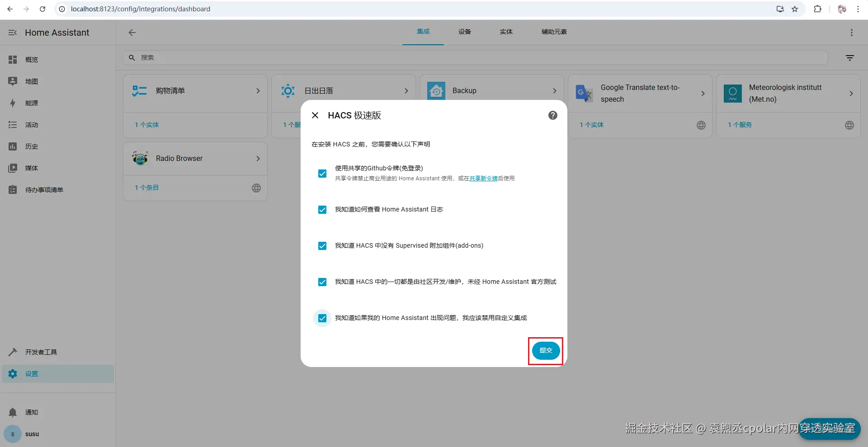This screenshot has width=868, height=447.
Task: Close the HACS 极速版 dialog
Action: (x=315, y=115)
